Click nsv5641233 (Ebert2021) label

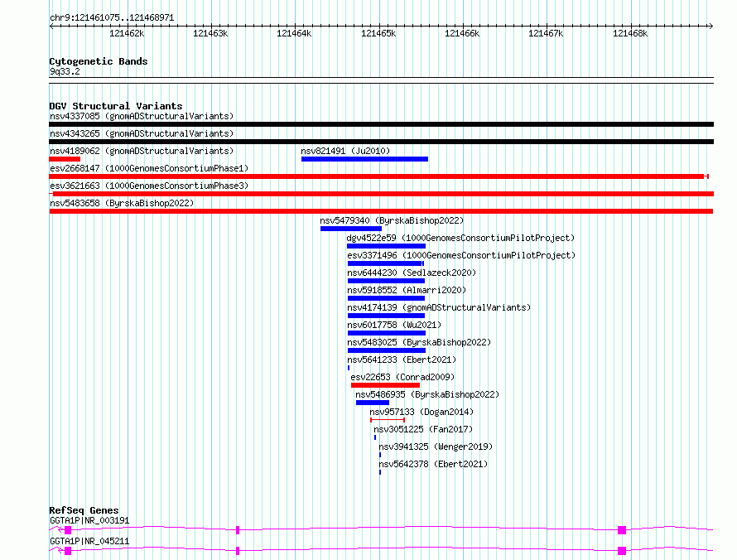pos(402,360)
